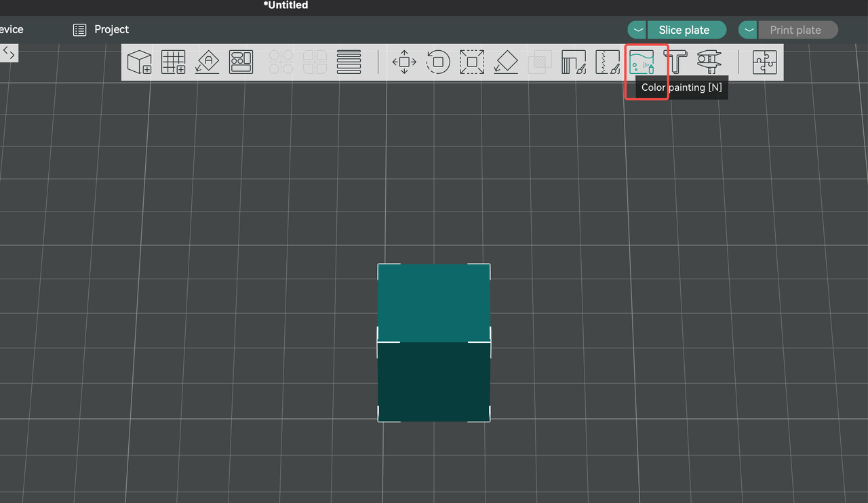The image size is (868, 503).
Task: Select the Scale tool
Action: click(x=472, y=62)
